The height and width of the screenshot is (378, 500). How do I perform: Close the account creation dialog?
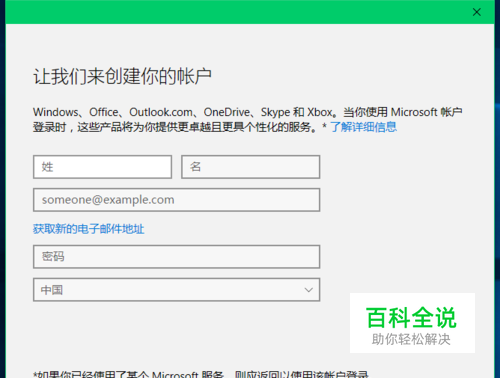coord(477,12)
